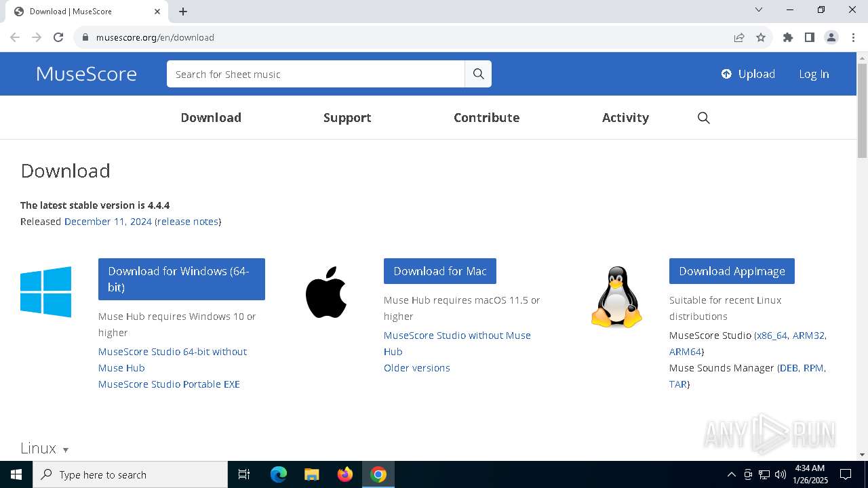868x488 pixels.
Task: Click the Linux penguin image
Action: [x=616, y=297]
